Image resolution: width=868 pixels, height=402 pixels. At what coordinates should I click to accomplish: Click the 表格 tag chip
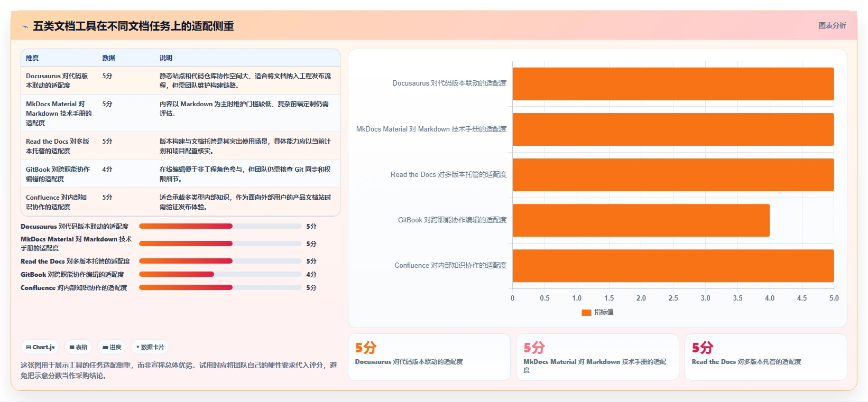[78, 347]
